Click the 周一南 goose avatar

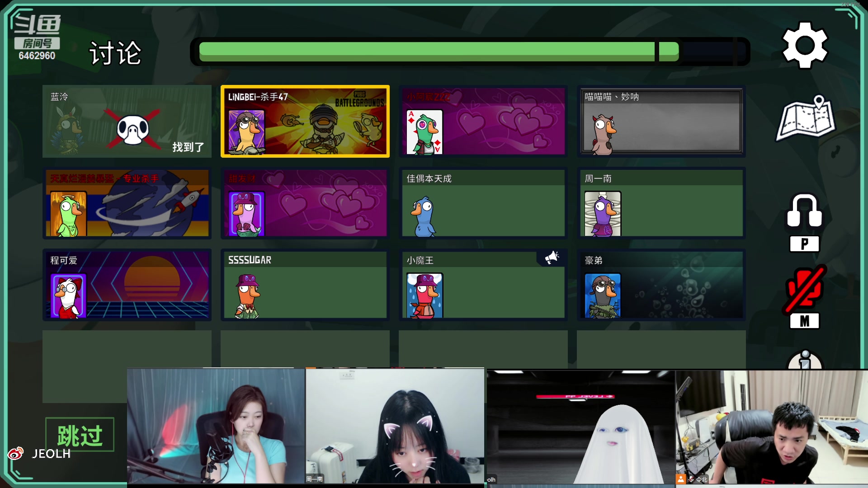(603, 214)
